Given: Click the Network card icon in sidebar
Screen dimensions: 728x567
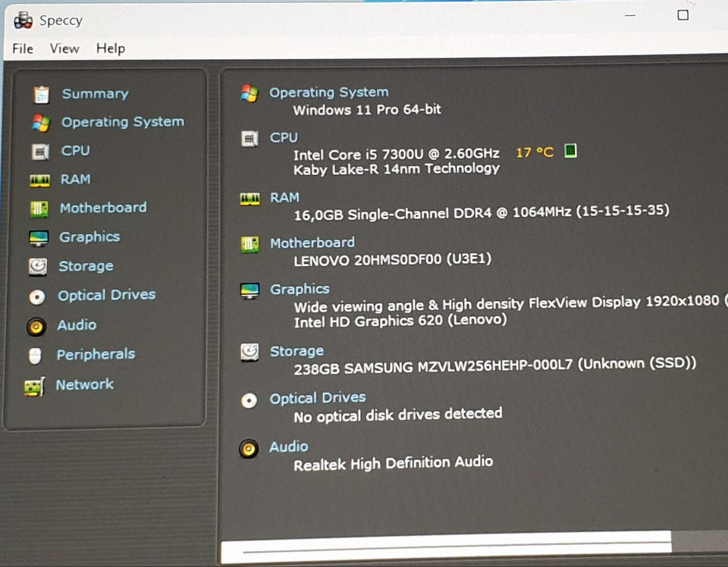Looking at the screenshot, I should pyautogui.click(x=35, y=387).
